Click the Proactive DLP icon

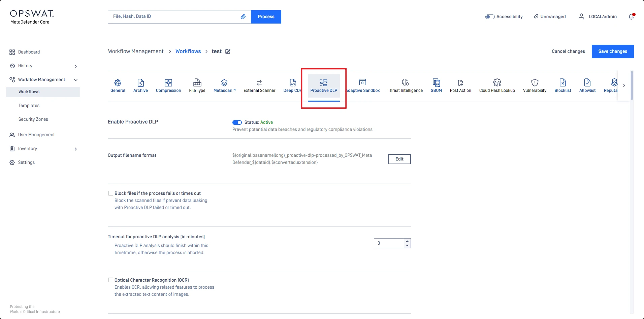[324, 82]
